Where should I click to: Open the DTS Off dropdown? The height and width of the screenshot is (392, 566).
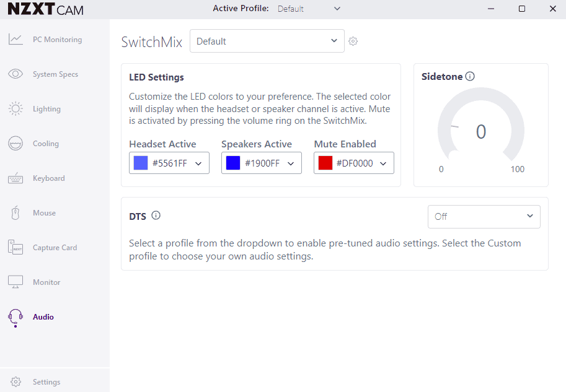click(484, 217)
